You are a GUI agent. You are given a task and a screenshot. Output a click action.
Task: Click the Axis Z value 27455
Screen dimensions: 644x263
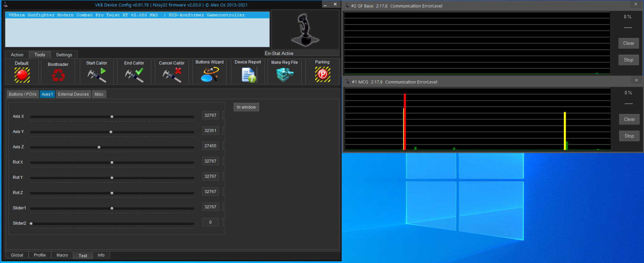pyautogui.click(x=210, y=146)
